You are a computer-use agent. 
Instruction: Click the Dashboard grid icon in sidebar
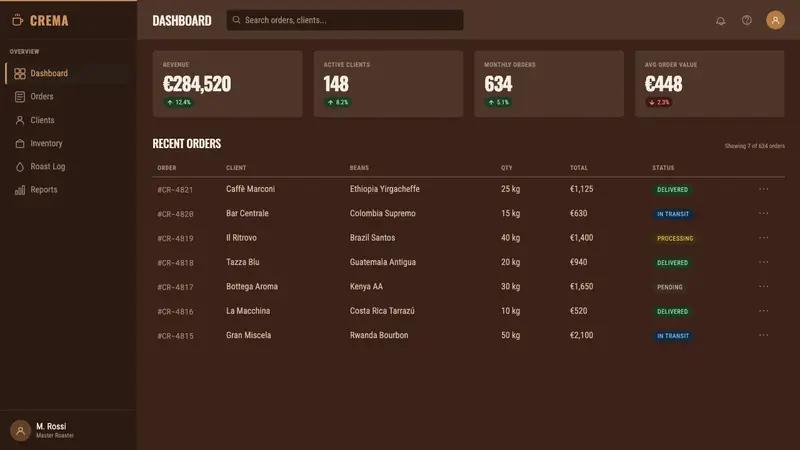[x=20, y=73]
